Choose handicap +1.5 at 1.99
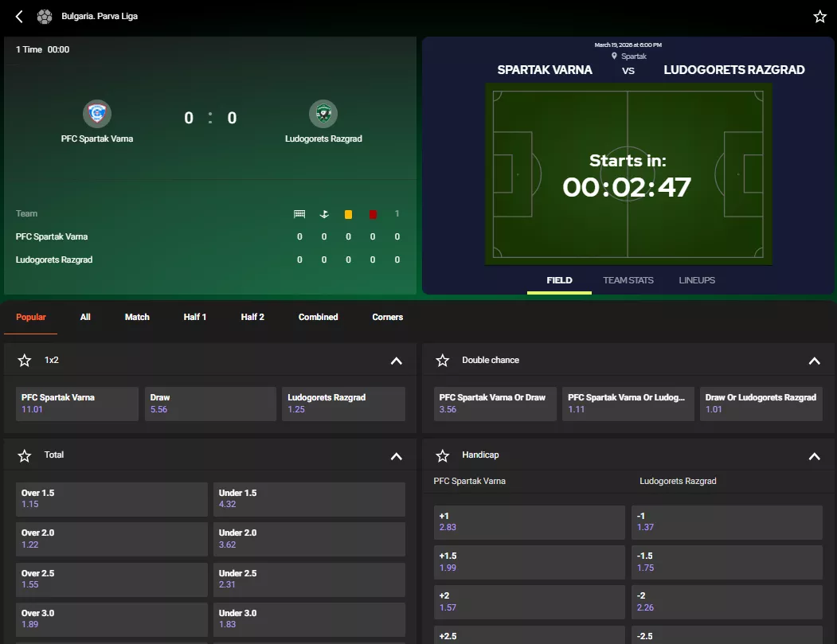 [530, 562]
